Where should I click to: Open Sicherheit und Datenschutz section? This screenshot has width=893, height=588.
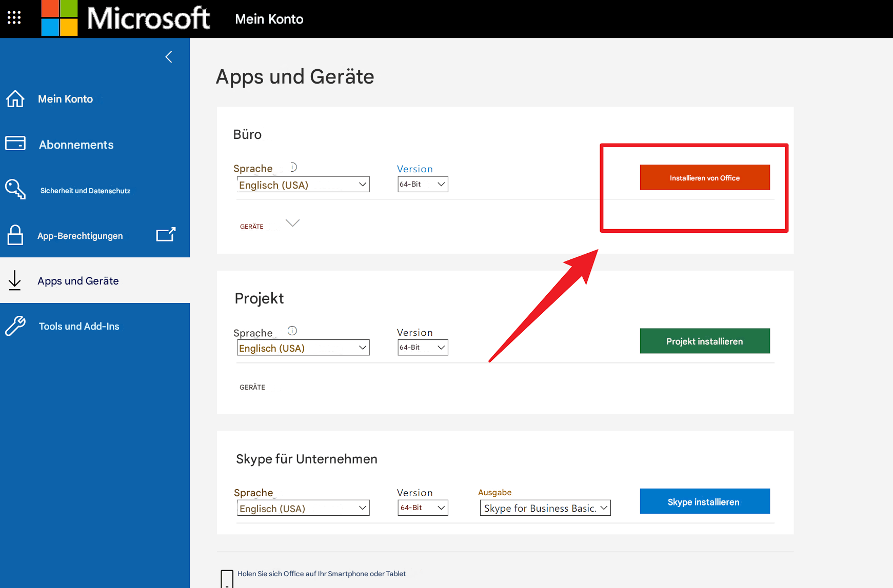click(85, 191)
